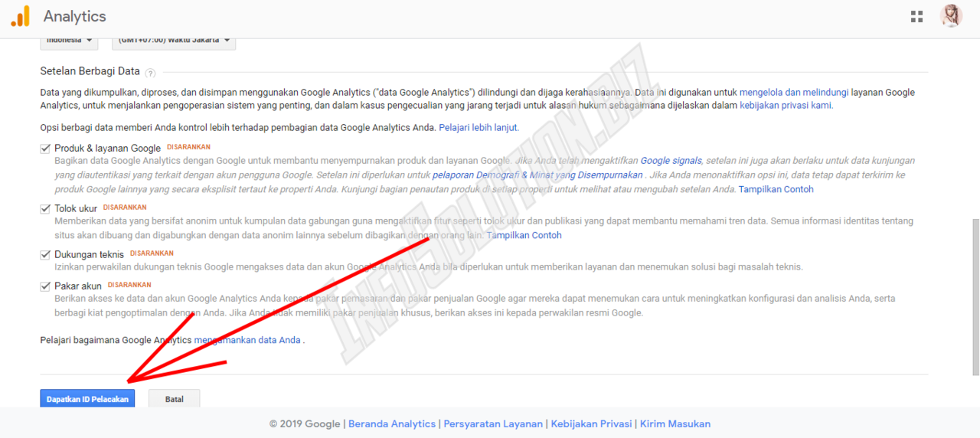Click the Pelajari lebih lanjut link
The height and width of the screenshot is (438, 980).
coord(479,128)
